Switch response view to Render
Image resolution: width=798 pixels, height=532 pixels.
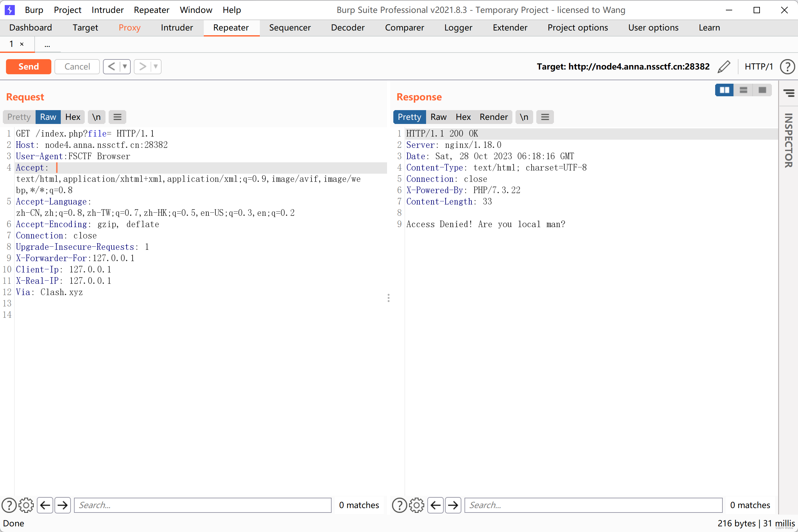pos(493,117)
